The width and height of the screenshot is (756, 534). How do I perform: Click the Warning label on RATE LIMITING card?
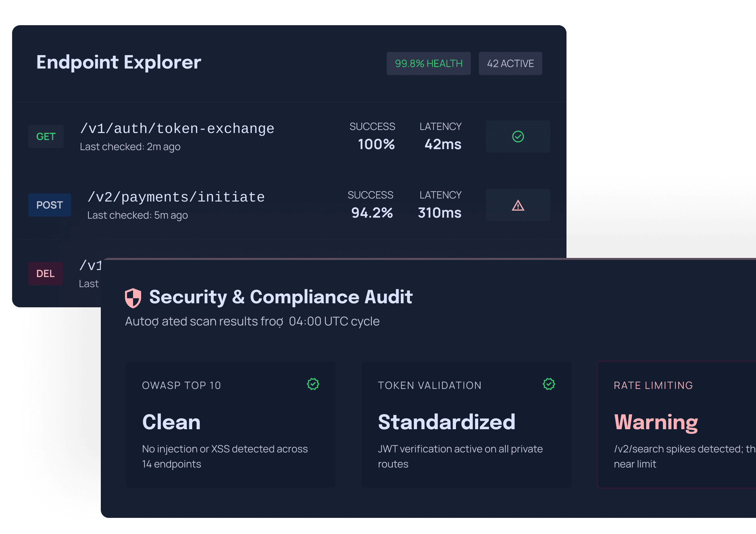pos(656,422)
